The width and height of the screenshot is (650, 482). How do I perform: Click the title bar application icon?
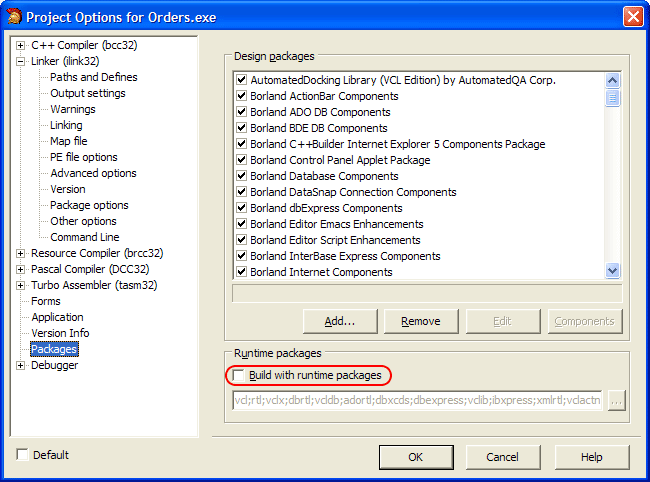tap(13, 16)
